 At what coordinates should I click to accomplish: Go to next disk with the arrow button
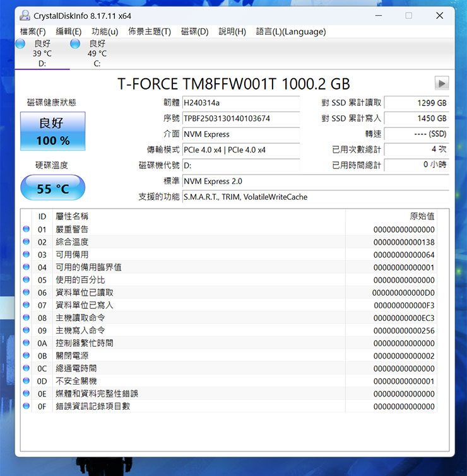(x=442, y=83)
